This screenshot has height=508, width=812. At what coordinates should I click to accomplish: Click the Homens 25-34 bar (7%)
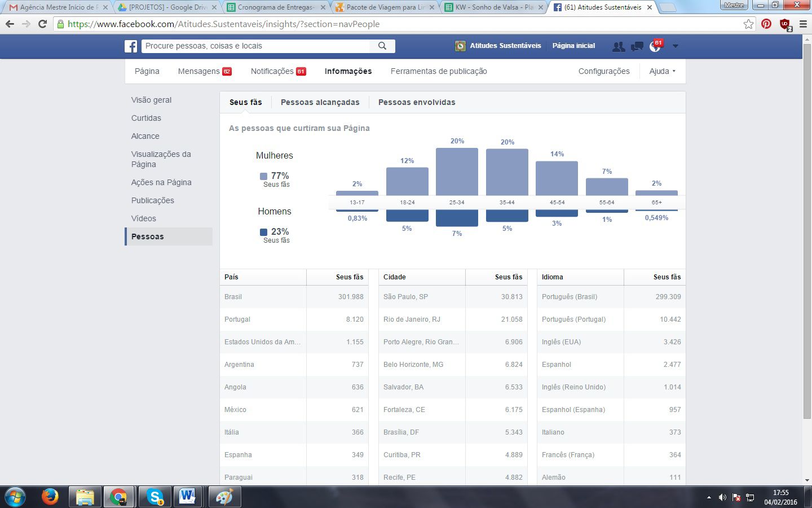(457, 218)
